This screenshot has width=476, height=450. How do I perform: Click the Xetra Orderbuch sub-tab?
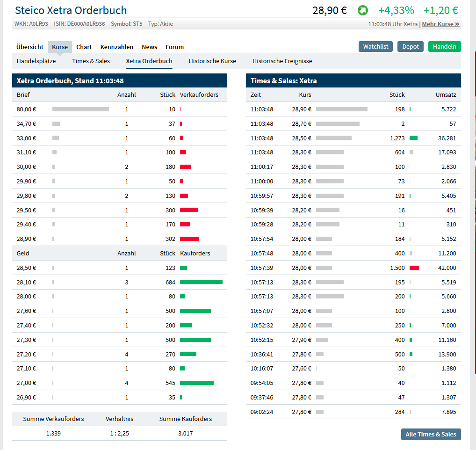click(x=149, y=61)
